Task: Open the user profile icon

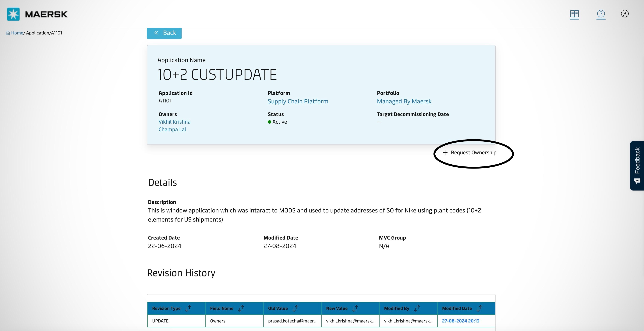Action: point(625,13)
